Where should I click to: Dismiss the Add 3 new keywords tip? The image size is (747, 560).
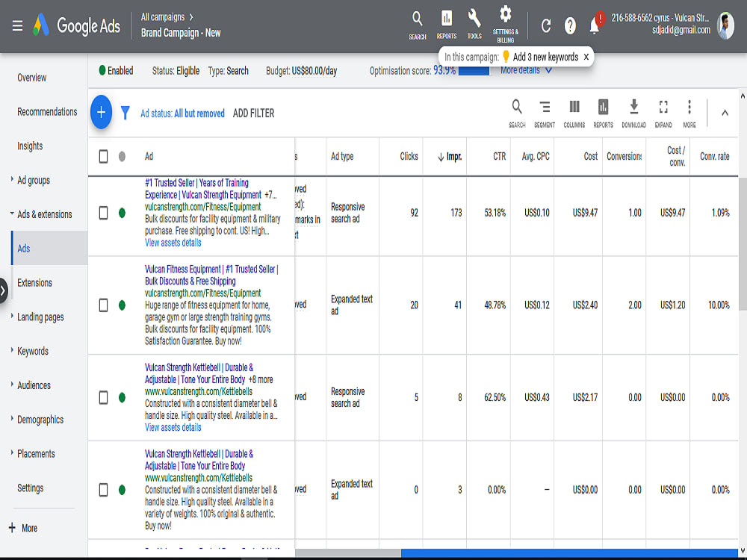tap(586, 57)
